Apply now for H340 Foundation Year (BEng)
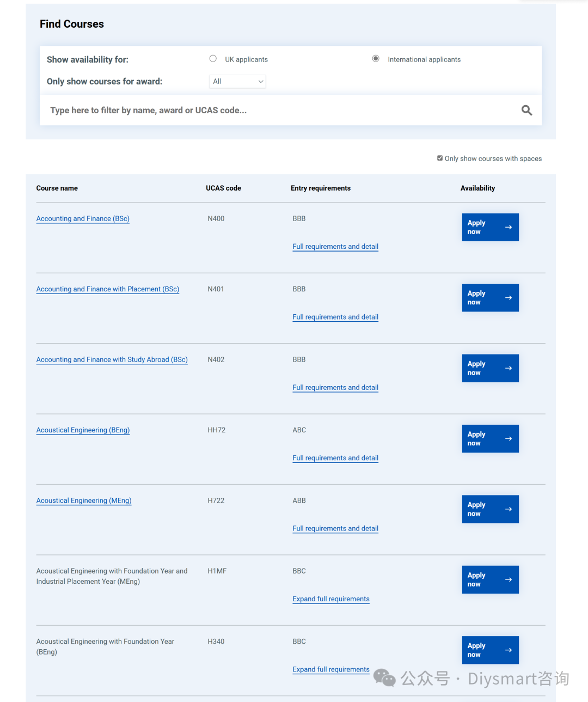 [x=490, y=650]
